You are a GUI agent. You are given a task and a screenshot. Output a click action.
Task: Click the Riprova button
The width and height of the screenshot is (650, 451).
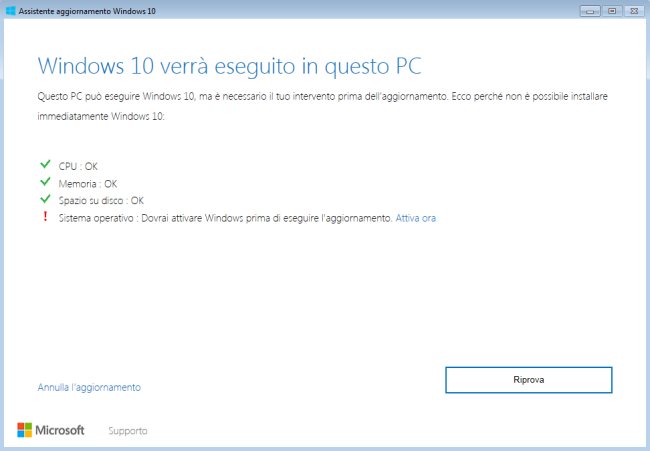[528, 380]
